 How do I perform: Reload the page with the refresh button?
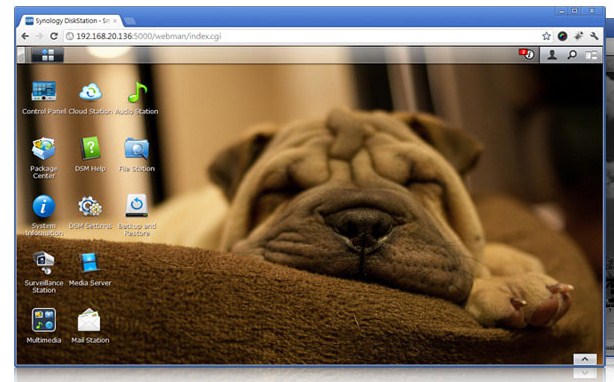tap(54, 36)
